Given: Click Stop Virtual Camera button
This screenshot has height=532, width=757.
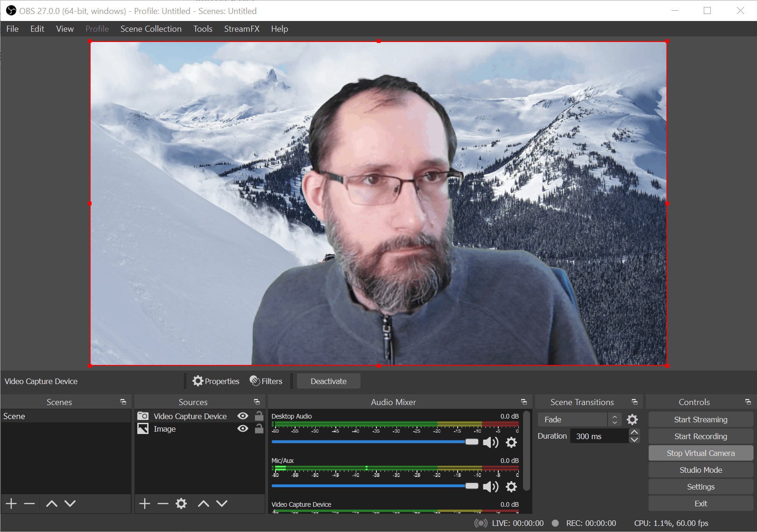Looking at the screenshot, I should pos(700,453).
